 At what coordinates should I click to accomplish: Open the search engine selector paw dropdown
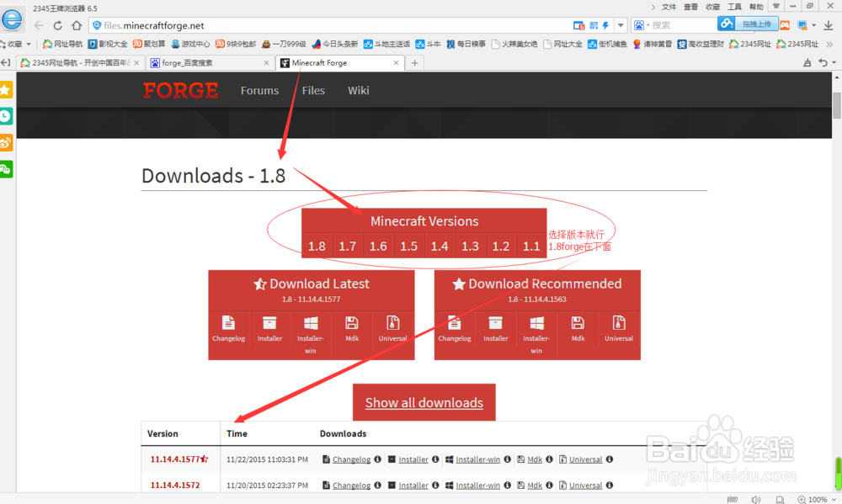pos(641,25)
